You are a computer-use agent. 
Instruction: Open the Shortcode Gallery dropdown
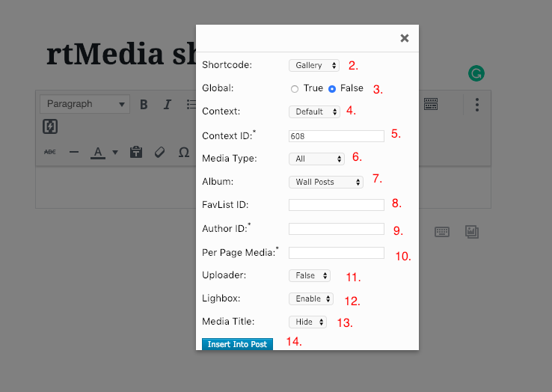[314, 66]
